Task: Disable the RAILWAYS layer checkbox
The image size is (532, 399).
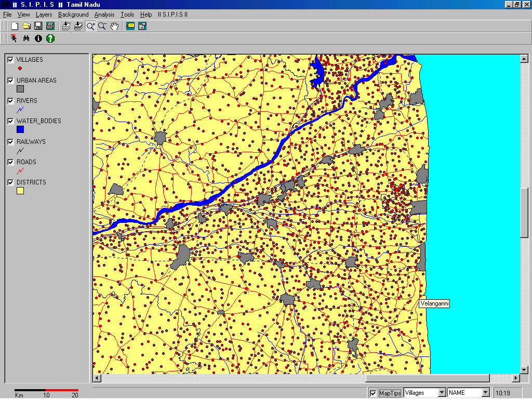Action: point(10,142)
